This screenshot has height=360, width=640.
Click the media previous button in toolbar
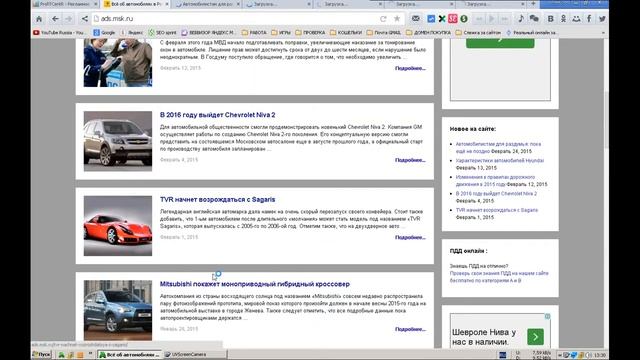pos(479,19)
